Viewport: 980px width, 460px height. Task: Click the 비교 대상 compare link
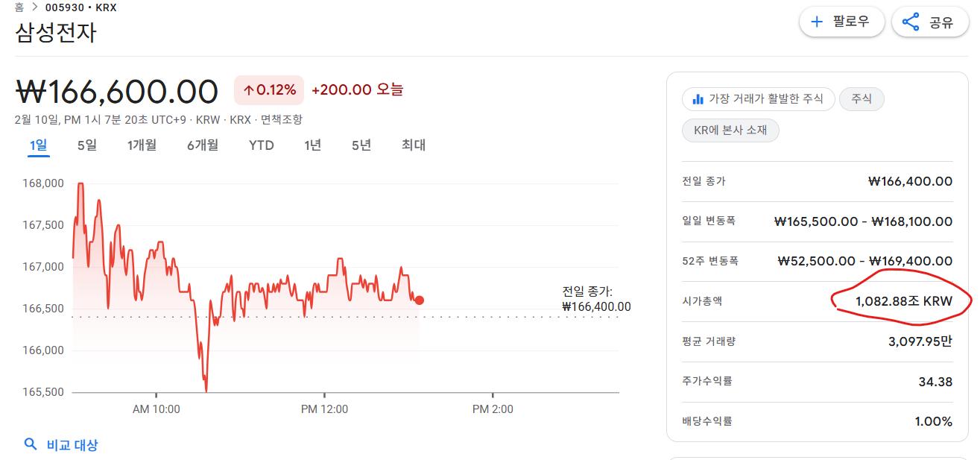tap(72, 445)
